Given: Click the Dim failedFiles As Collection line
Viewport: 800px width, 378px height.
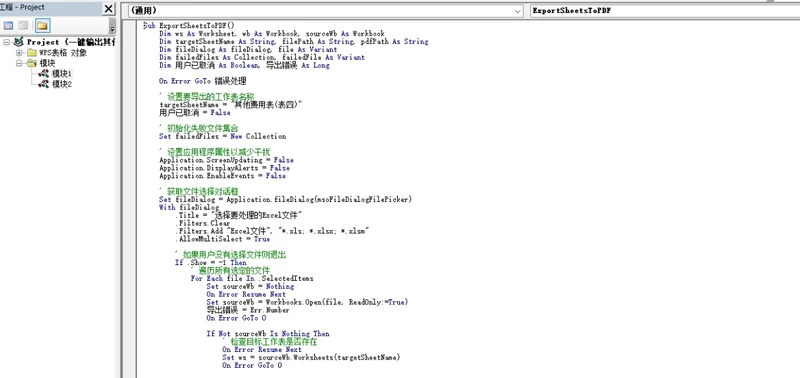Looking at the screenshot, I should 262,58.
